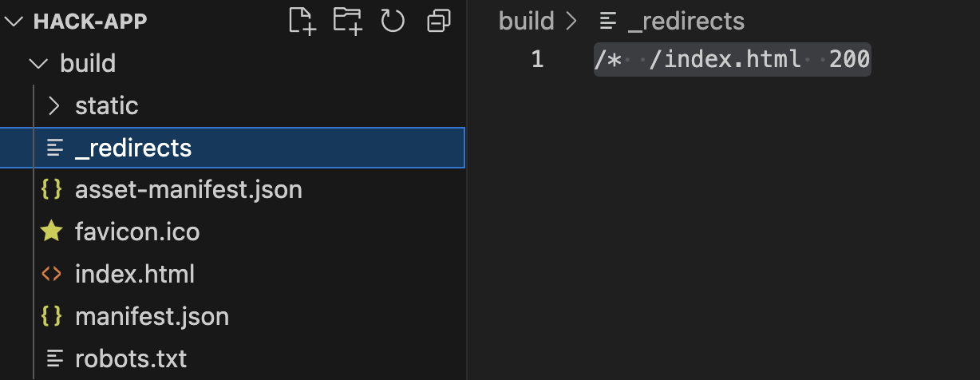
Task: Click the HTML brackets icon of index.html
Action: coord(51,275)
